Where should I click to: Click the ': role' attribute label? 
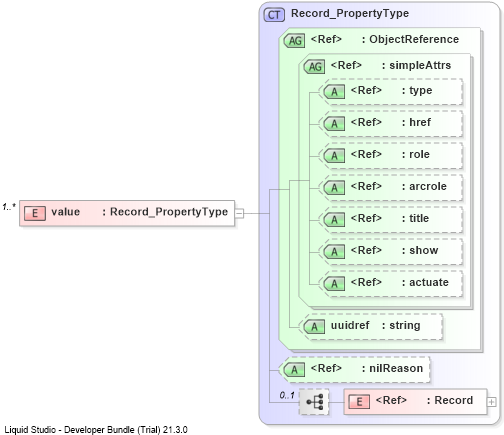tap(415, 154)
